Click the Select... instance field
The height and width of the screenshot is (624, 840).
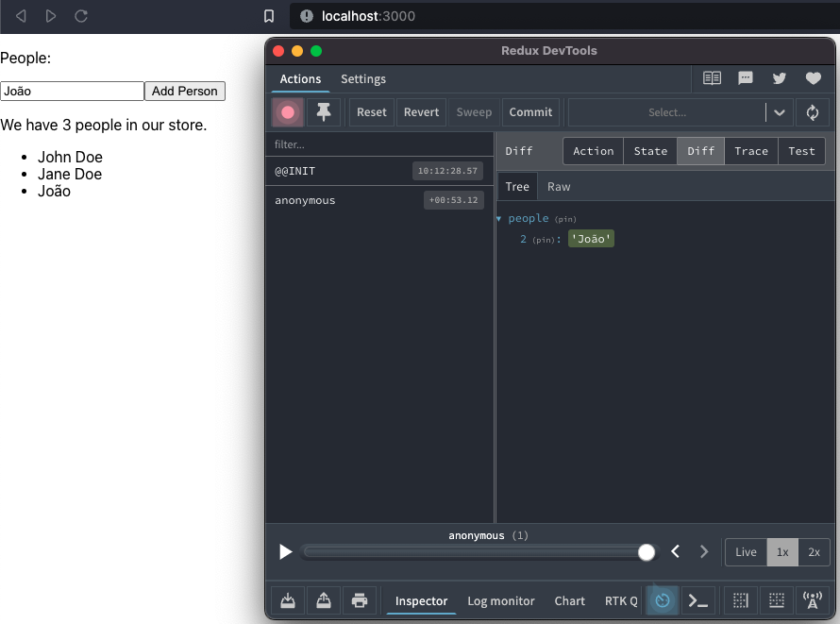click(667, 112)
